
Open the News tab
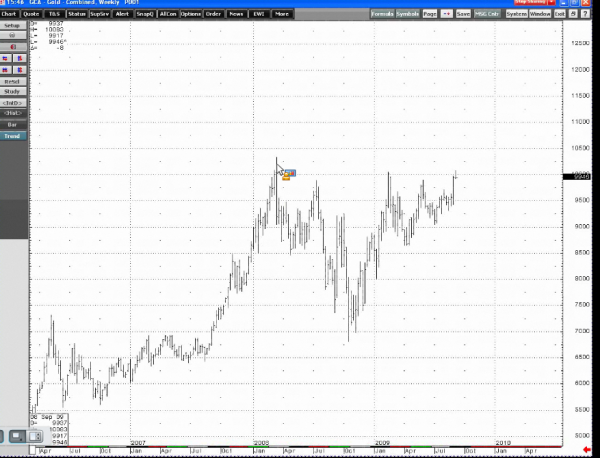[x=235, y=15]
